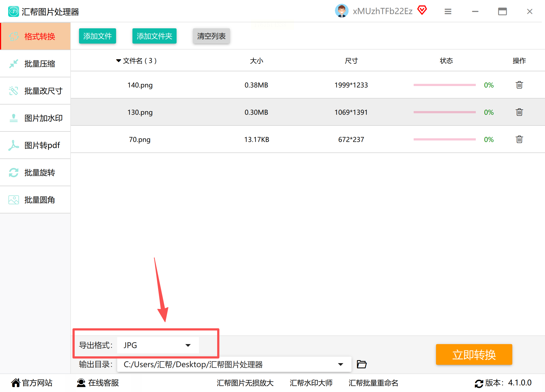545x392 pixels.
Task: Click the 添加文件 button
Action: [97, 36]
